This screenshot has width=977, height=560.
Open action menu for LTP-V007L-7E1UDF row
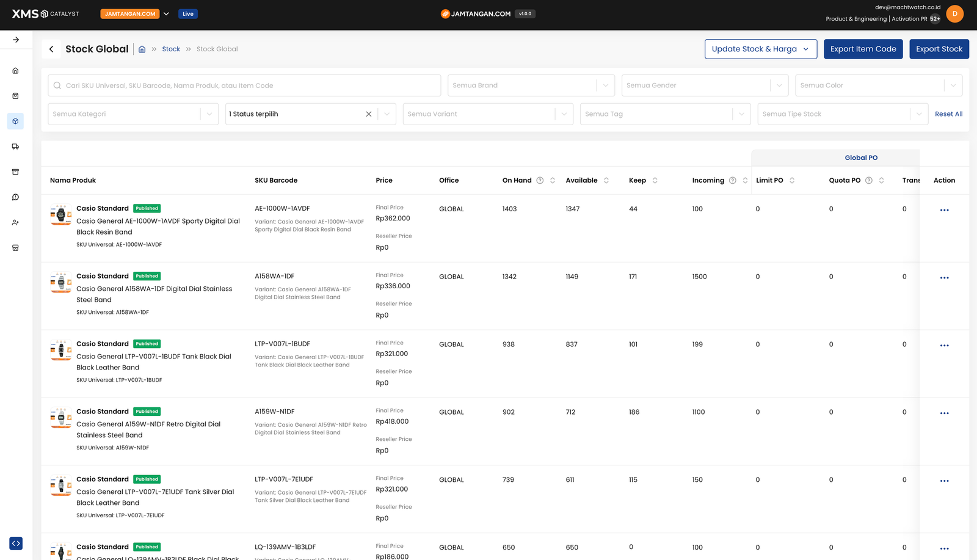pos(945,481)
